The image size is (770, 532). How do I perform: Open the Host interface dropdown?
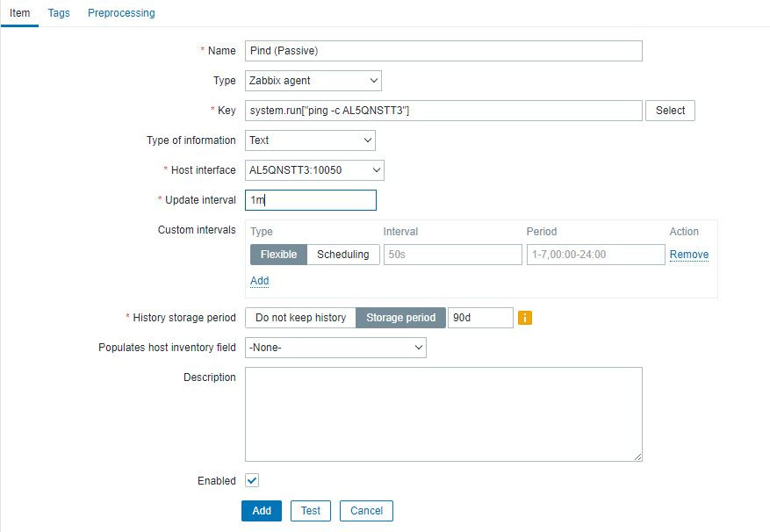[313, 170]
